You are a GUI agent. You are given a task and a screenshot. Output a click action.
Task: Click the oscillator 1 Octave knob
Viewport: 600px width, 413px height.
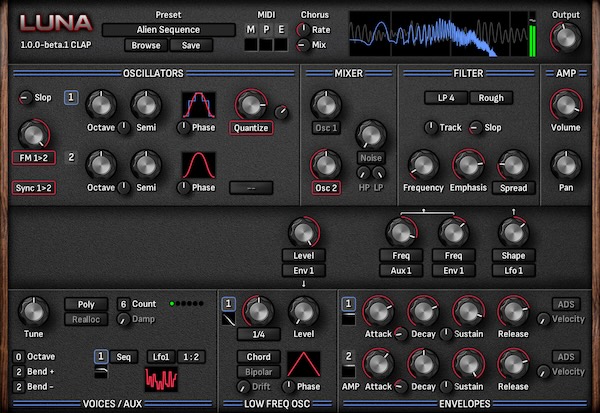tap(101, 105)
